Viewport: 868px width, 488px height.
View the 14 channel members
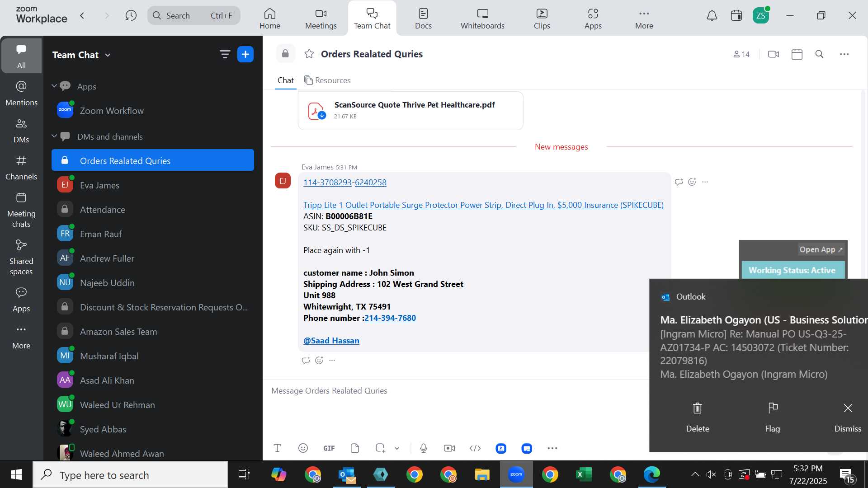pyautogui.click(x=741, y=54)
